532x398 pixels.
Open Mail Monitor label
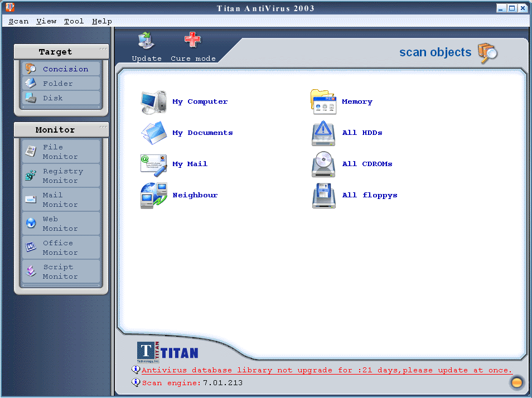(x=60, y=200)
